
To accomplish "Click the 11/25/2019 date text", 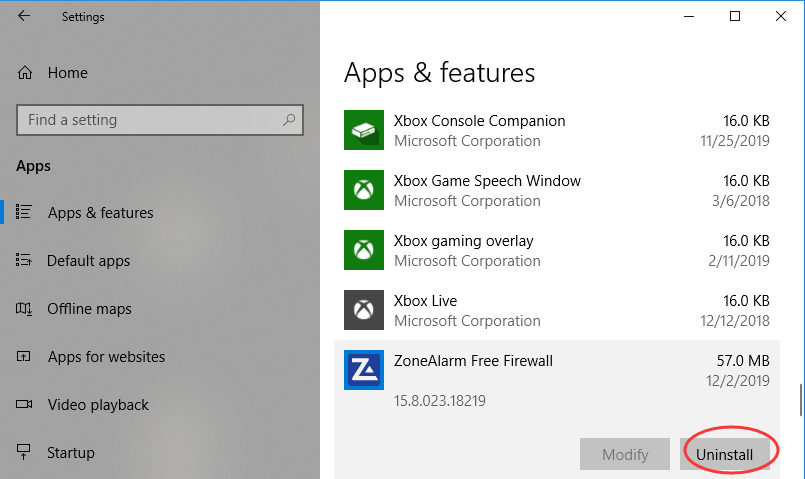I will [x=735, y=141].
